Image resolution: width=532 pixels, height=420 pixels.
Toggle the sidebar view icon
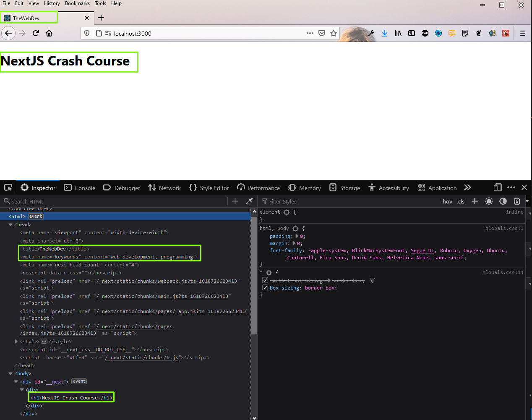(412, 33)
